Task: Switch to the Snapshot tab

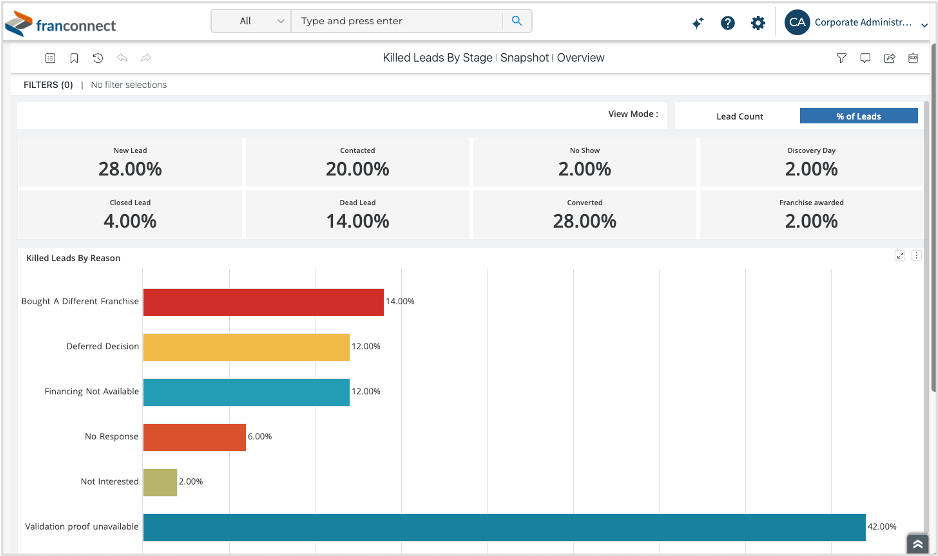Action: click(524, 58)
